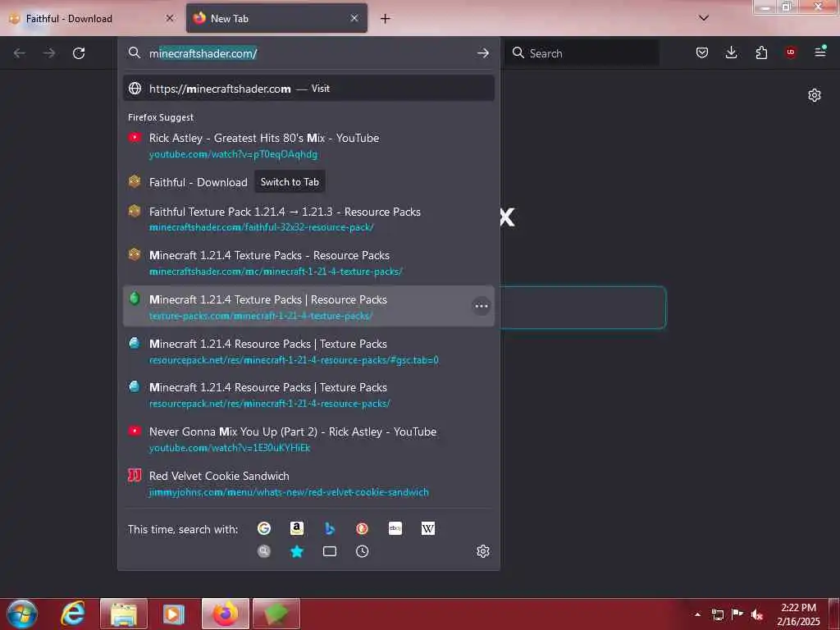Screen dimensions: 840x630
Task: Search this time with eBay icon
Action: [395, 529]
